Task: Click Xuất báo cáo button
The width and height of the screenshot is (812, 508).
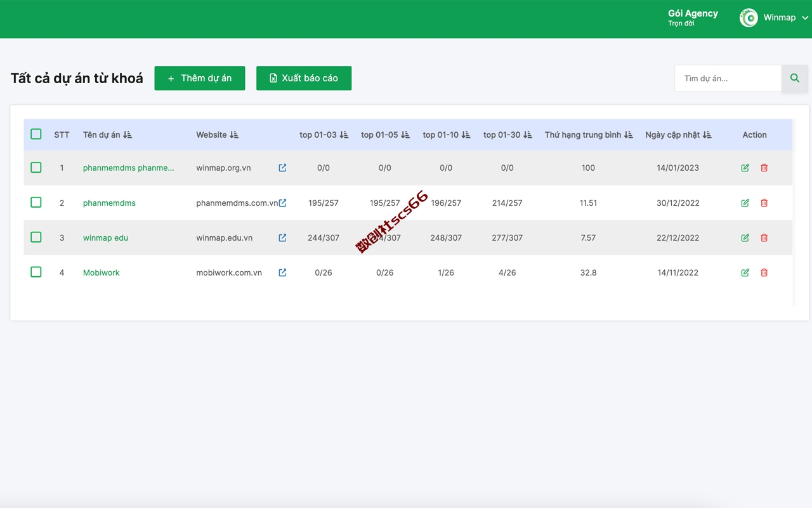Action: point(304,78)
